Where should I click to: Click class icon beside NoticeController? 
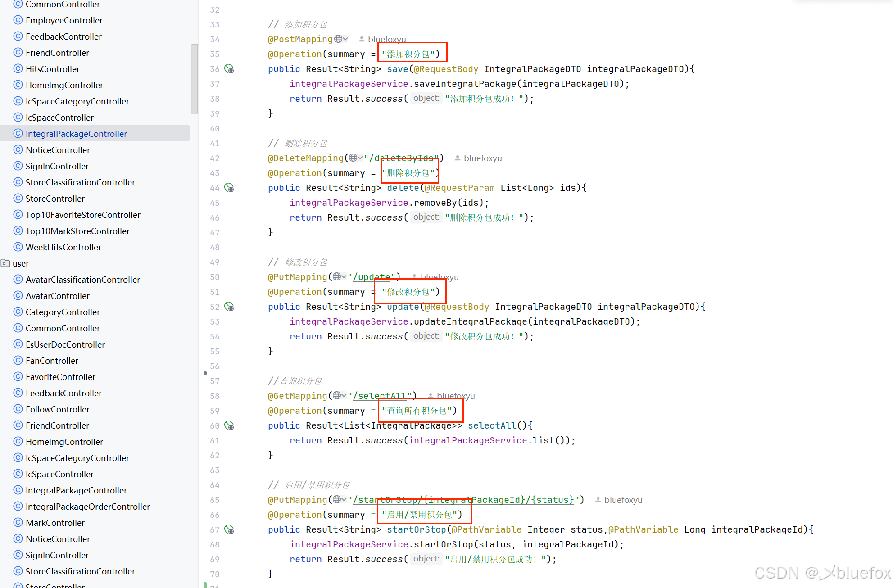point(18,150)
